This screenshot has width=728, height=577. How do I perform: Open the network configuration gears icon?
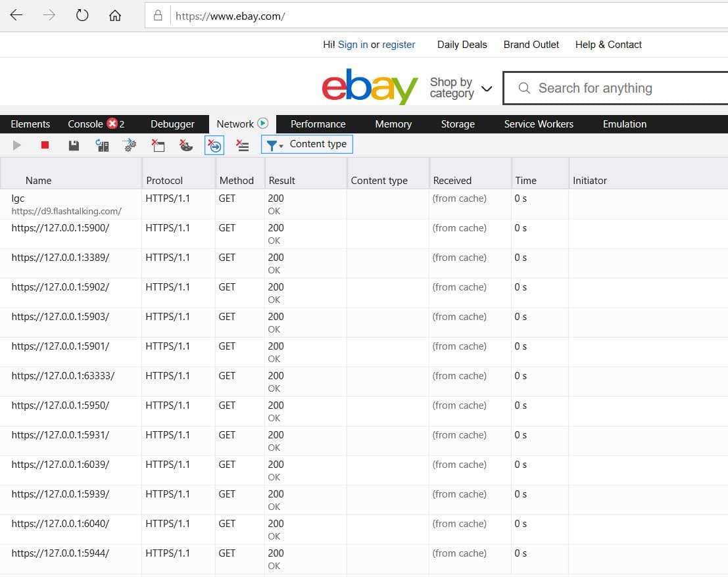tap(130, 145)
